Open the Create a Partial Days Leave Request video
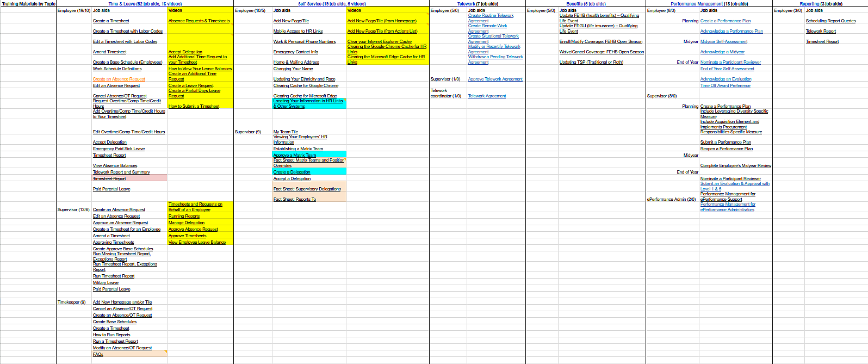868x364 pixels. [194, 94]
